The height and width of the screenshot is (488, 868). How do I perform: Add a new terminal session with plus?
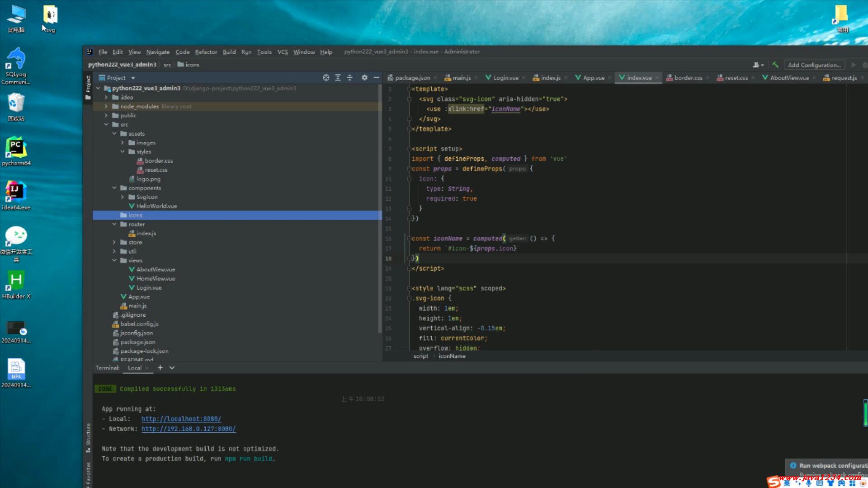tap(160, 368)
